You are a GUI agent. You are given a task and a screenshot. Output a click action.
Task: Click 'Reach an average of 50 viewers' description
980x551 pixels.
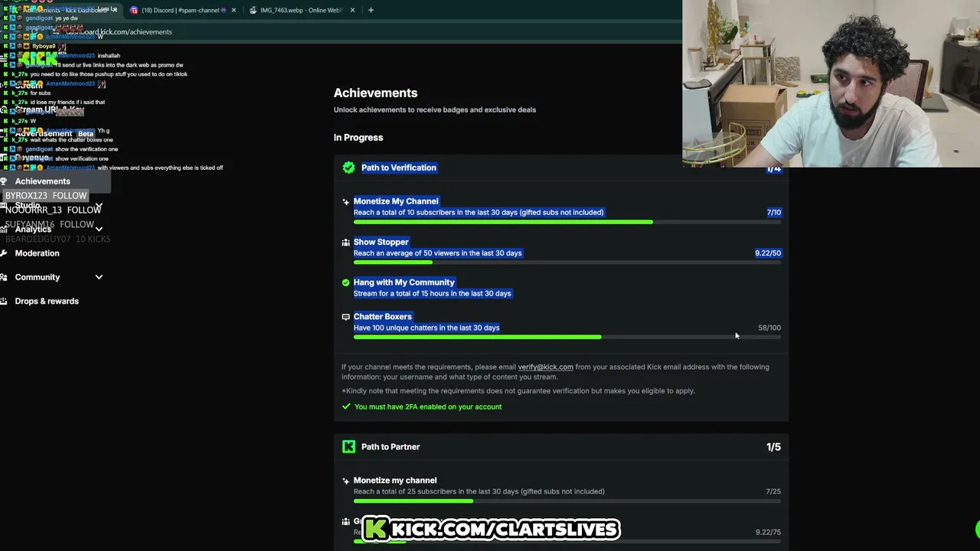438,253
